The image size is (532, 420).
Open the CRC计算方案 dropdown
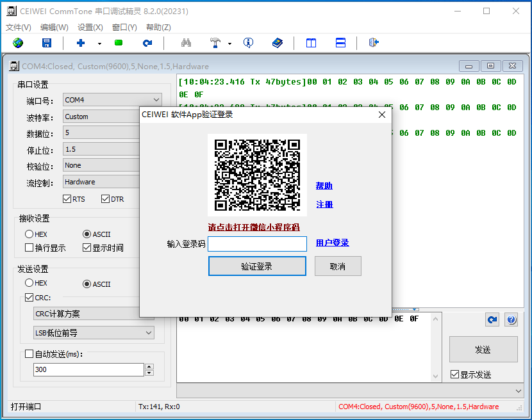coord(87,314)
